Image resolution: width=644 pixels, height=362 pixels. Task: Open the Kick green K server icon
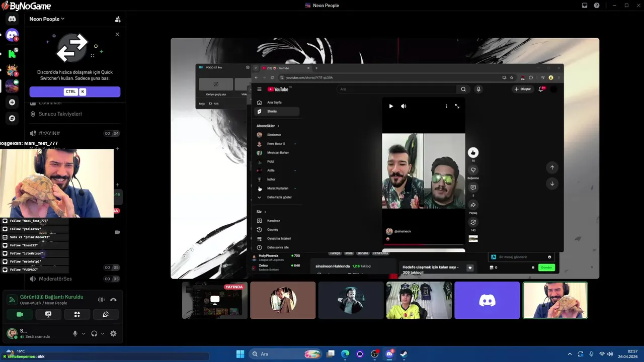[12, 53]
